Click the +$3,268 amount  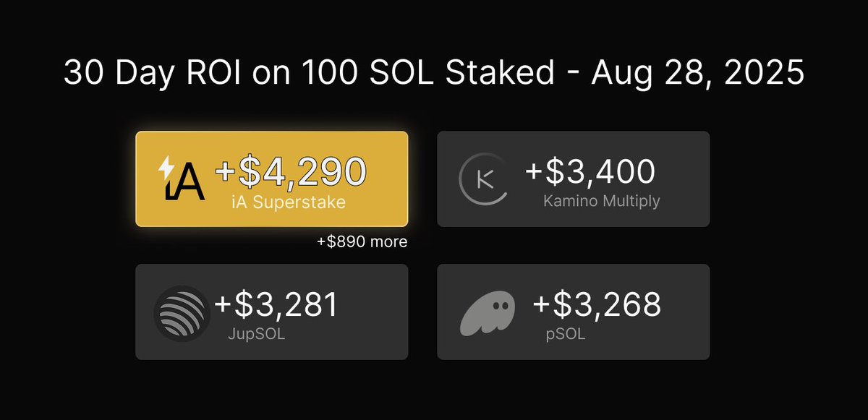[597, 304]
